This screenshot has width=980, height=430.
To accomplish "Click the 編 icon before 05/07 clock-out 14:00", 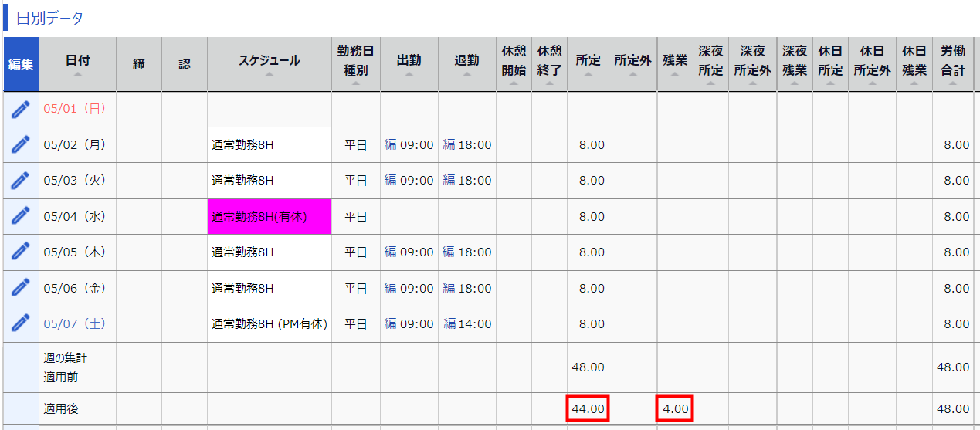I will click(449, 324).
